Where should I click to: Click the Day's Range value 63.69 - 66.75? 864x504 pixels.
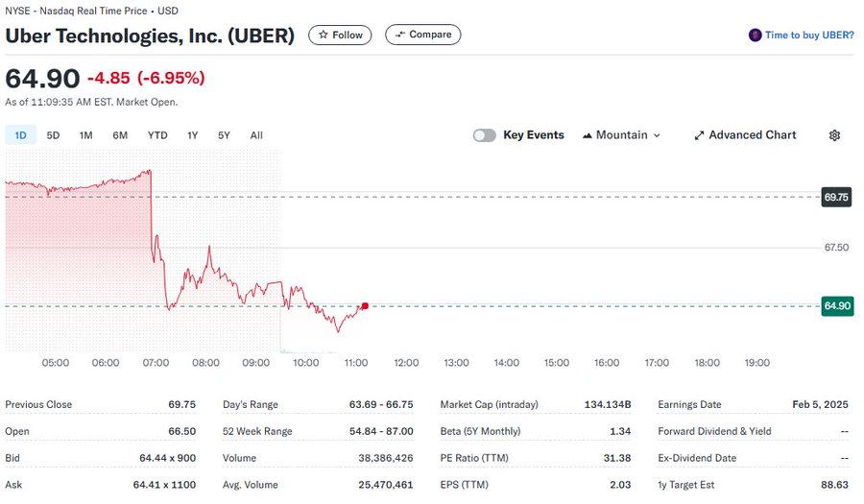pyautogui.click(x=381, y=404)
